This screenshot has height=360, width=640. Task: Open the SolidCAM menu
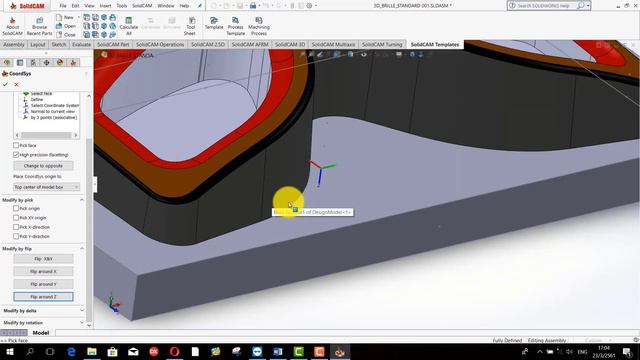click(142, 6)
